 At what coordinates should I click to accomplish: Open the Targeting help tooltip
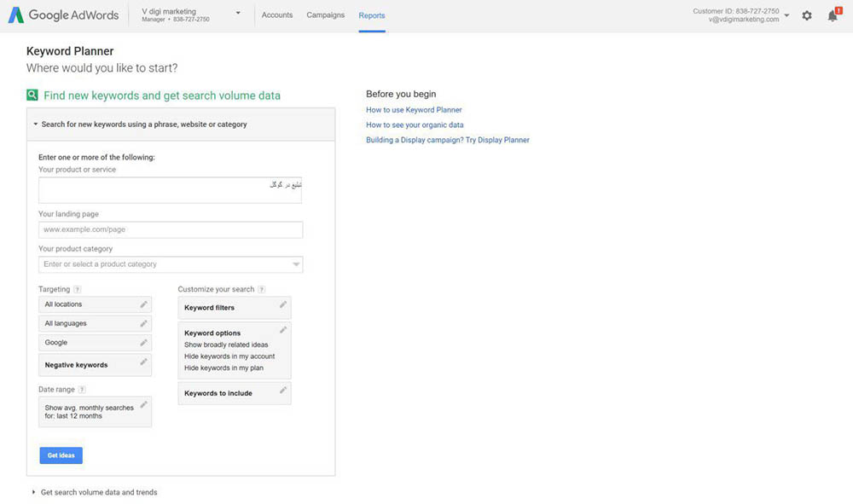coord(78,289)
